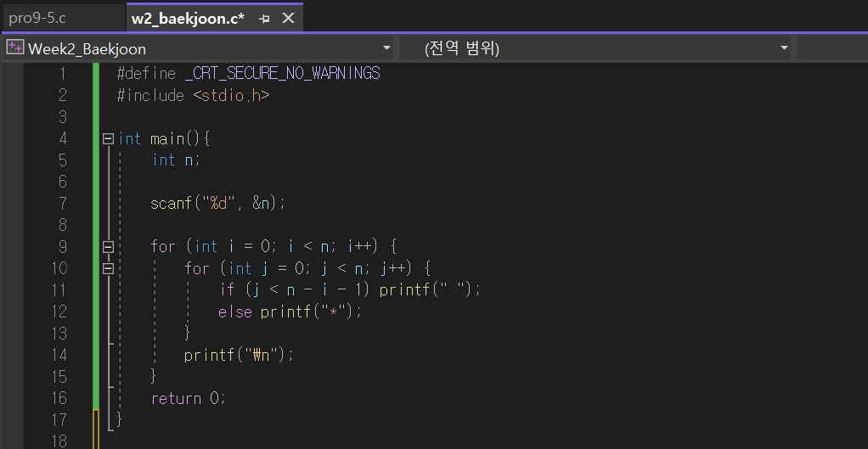
Task: Click the printf newline statement on line 14
Action: click(x=239, y=355)
